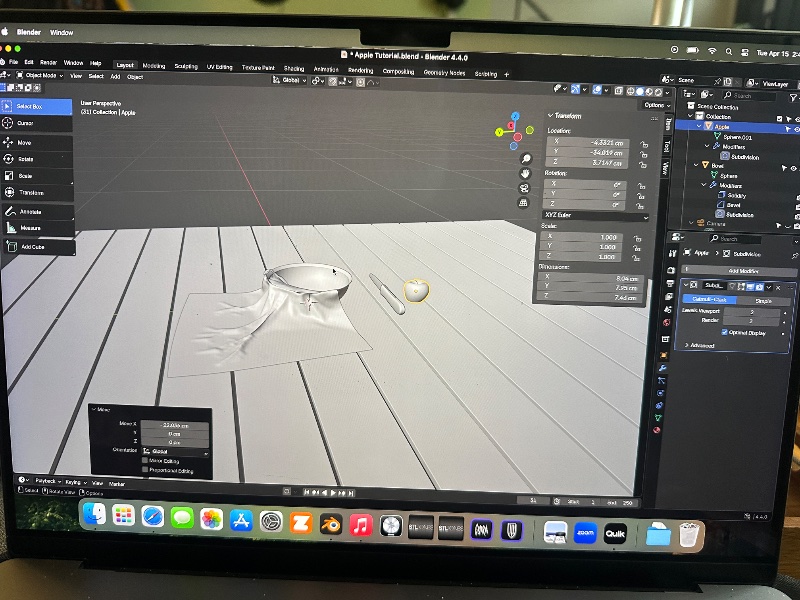Enable Proportional Editing checkbox
Screen dimensions: 800x600
[146, 469]
